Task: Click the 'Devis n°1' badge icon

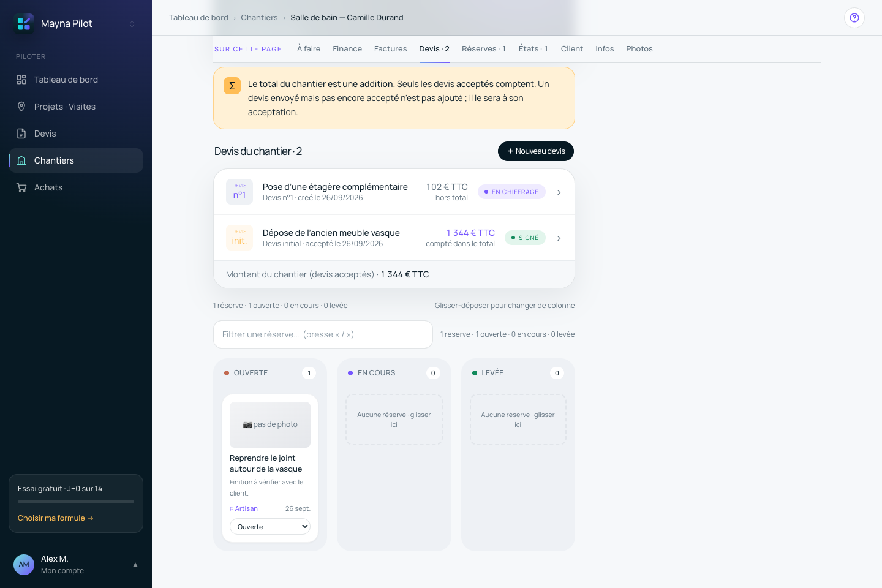Action: tap(239, 192)
